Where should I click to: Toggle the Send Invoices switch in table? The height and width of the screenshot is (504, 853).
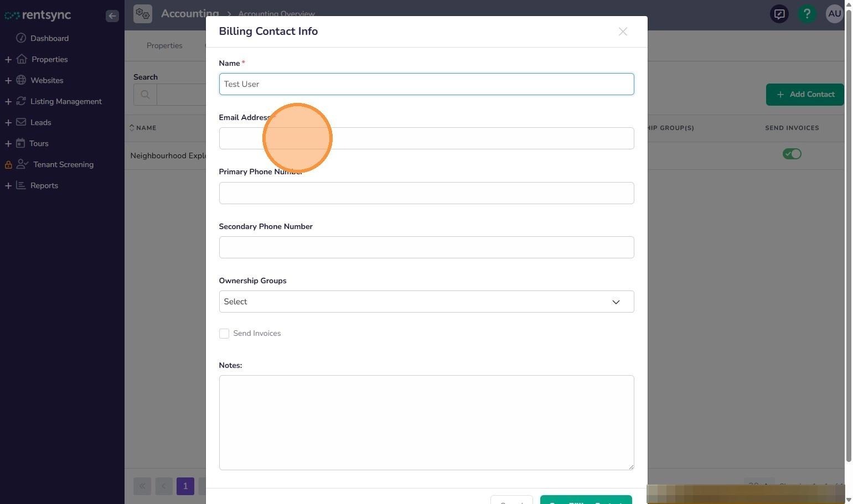[x=792, y=154]
